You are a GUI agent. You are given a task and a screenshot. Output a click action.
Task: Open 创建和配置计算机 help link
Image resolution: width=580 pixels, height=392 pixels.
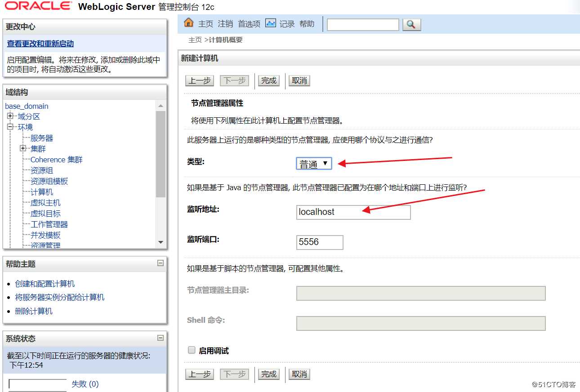(45, 284)
